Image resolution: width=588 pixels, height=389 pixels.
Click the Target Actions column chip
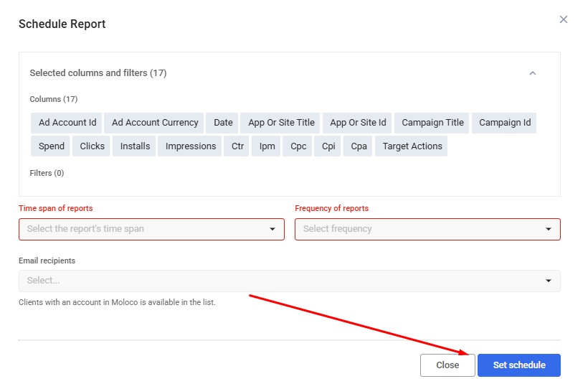[x=412, y=146]
